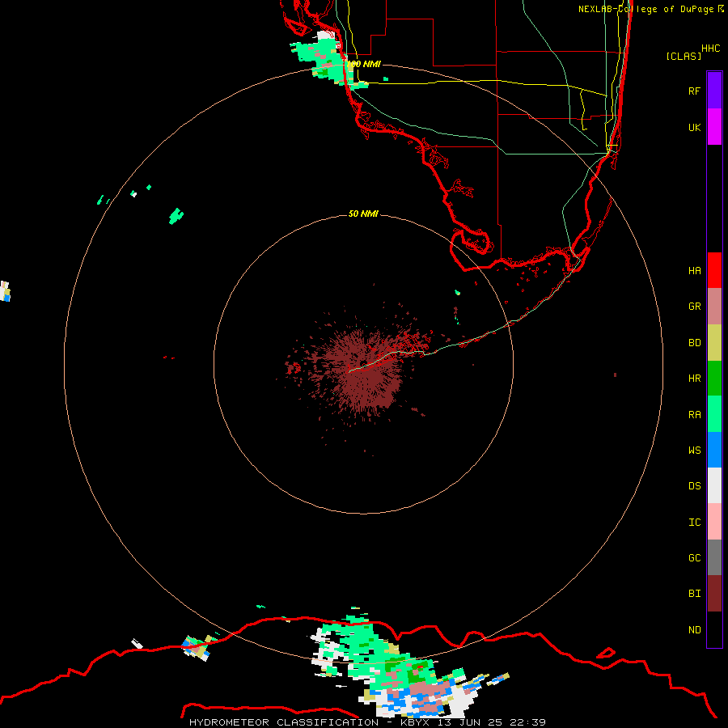Click the BI brown legend swatch
The width and height of the screenshot is (728, 728).
(x=714, y=594)
